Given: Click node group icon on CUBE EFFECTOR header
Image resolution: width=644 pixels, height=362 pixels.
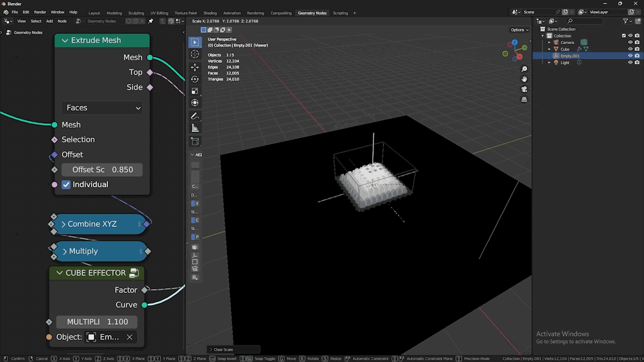Looking at the screenshot, I should click(134, 273).
